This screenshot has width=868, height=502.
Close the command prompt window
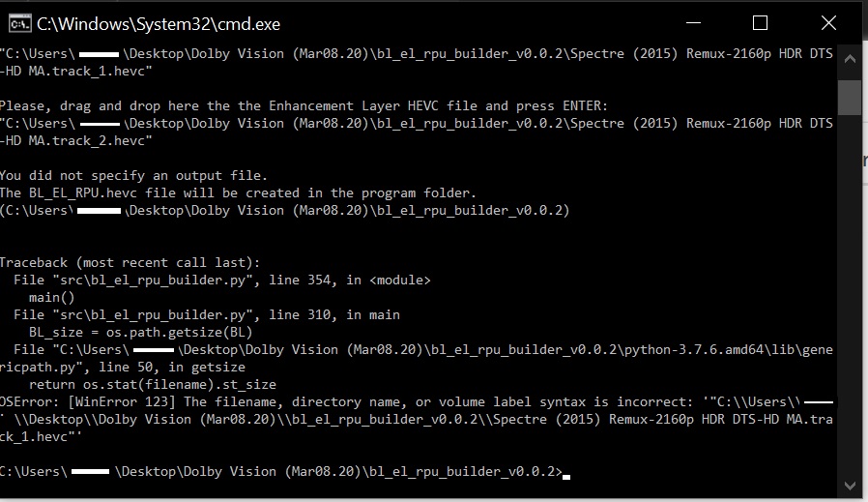coord(828,23)
